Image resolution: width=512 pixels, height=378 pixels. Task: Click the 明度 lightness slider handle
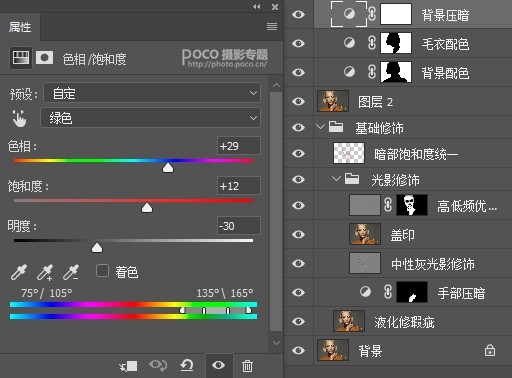click(x=97, y=248)
